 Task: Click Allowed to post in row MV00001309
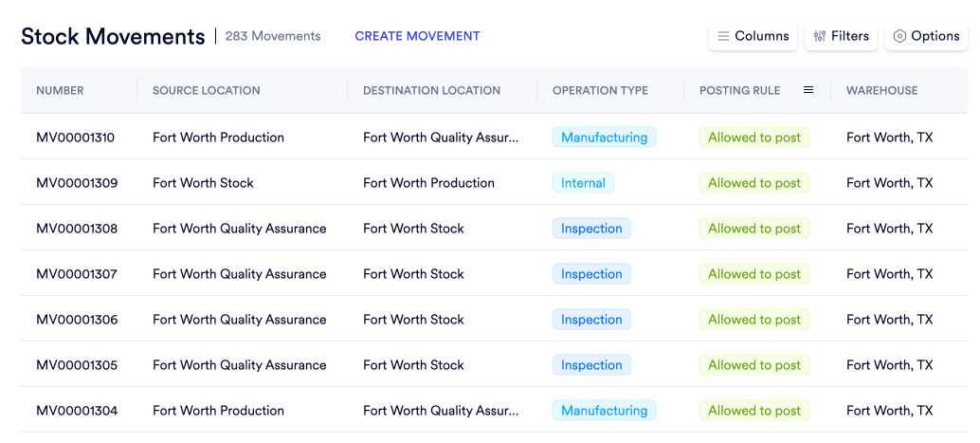tap(754, 183)
